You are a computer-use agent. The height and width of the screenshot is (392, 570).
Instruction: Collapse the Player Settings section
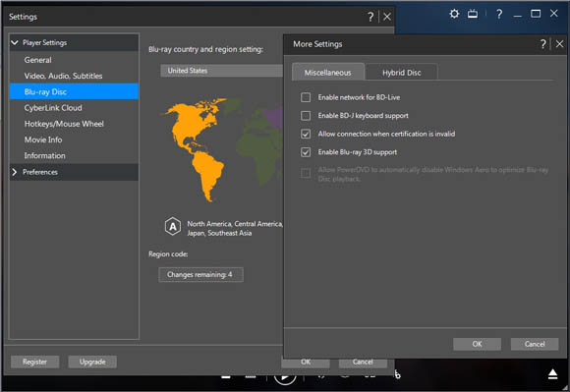(15, 42)
